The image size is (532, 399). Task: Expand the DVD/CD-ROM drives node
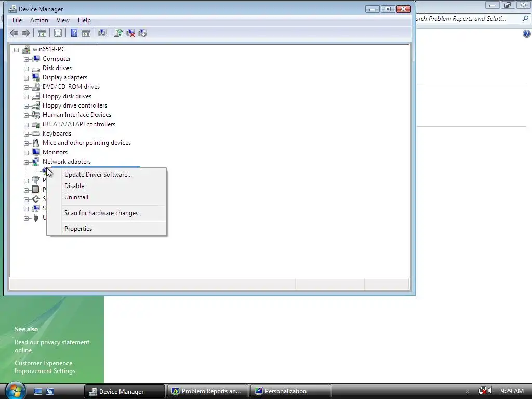click(x=26, y=87)
